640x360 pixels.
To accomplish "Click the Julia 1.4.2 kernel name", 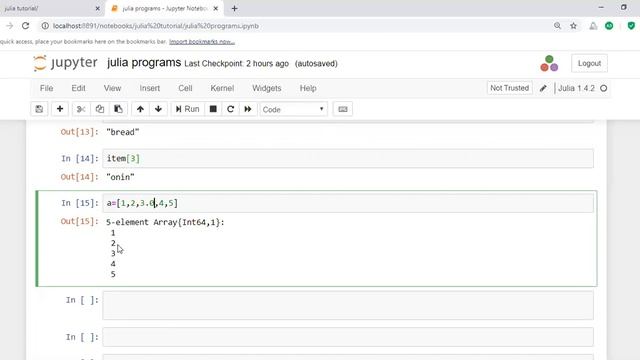I will (x=576, y=88).
